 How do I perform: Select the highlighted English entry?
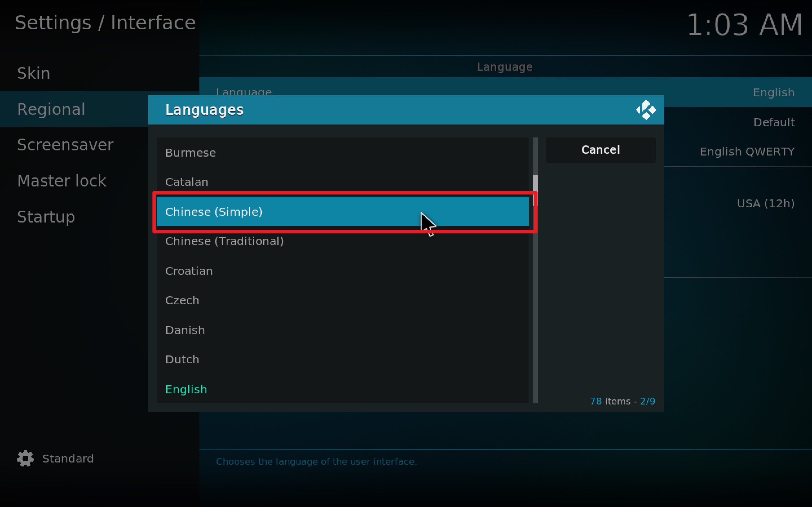click(186, 389)
